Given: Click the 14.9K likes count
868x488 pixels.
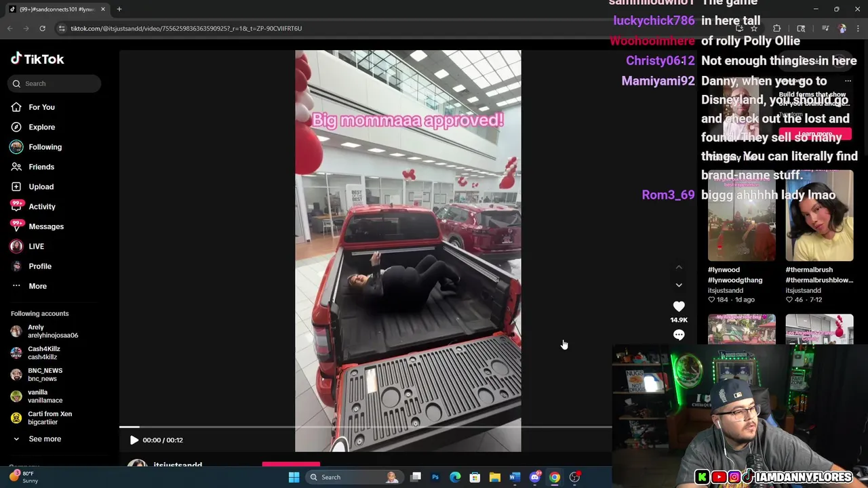Looking at the screenshot, I should click(679, 320).
